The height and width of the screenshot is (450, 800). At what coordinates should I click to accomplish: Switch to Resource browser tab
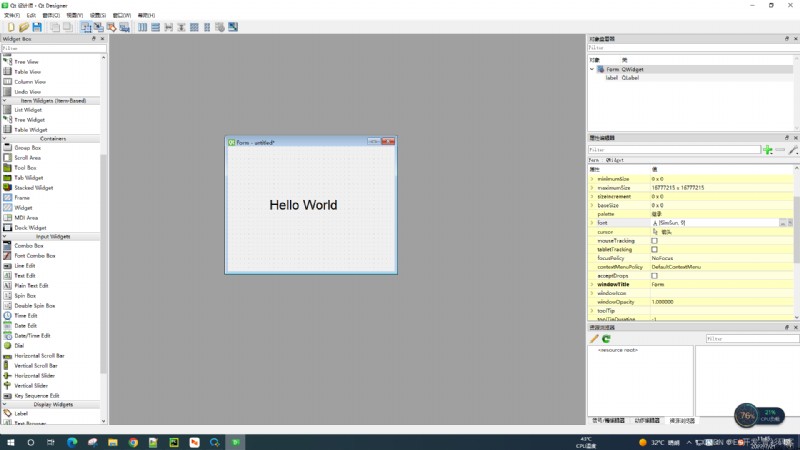coord(682,420)
